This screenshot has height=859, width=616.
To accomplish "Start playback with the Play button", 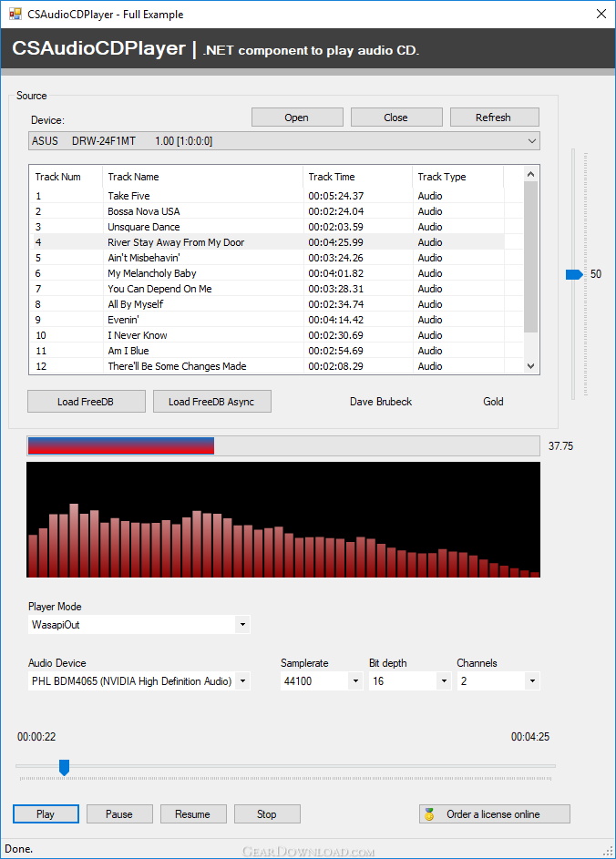I will pyautogui.click(x=46, y=814).
